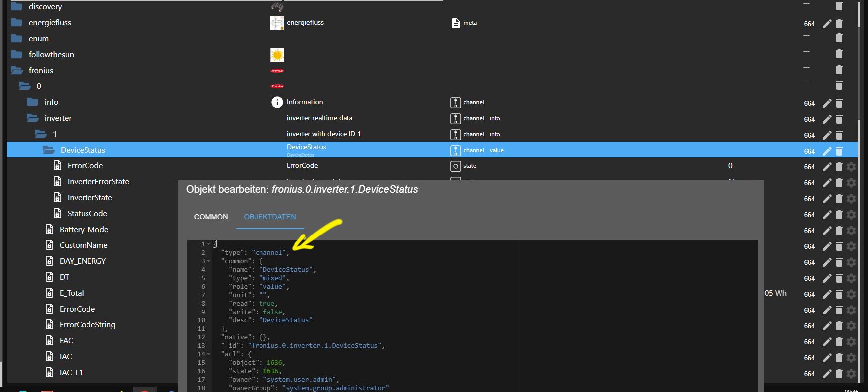Collapse the fronius folder
The height and width of the screenshot is (392, 868).
(17, 70)
